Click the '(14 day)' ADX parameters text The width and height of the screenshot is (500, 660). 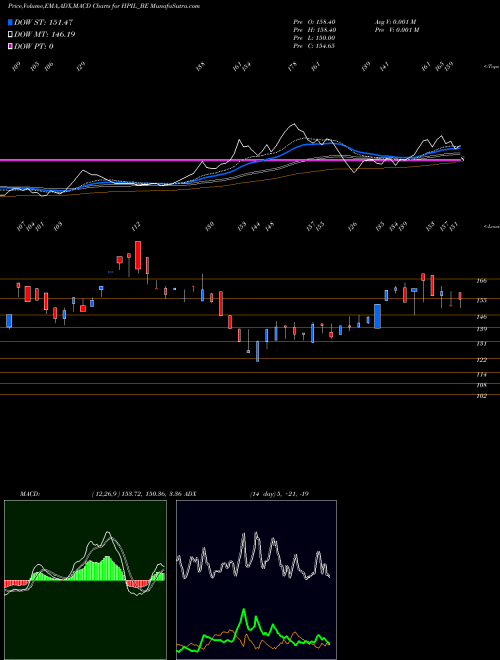coord(264,494)
